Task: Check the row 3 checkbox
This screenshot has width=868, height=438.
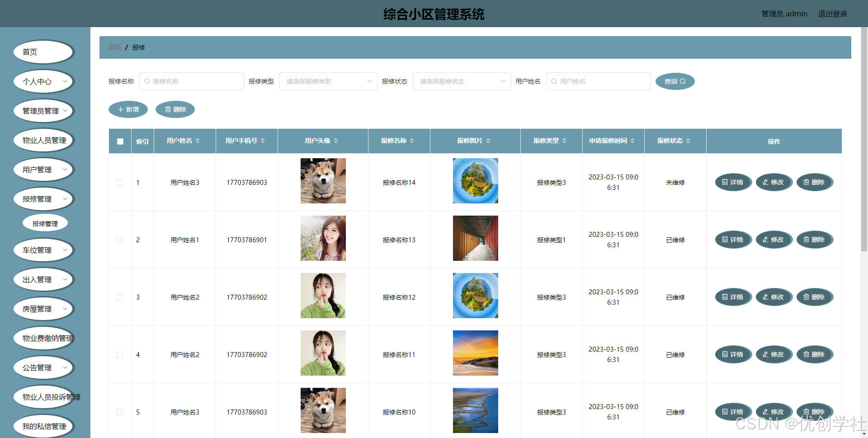Action: (119, 297)
